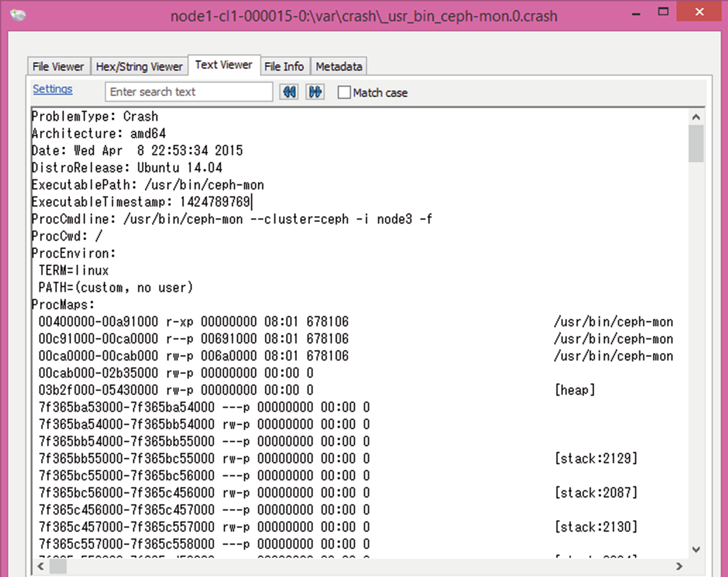The image size is (728, 577).
Task: Switch to the File Viewer tab
Action: 58,67
